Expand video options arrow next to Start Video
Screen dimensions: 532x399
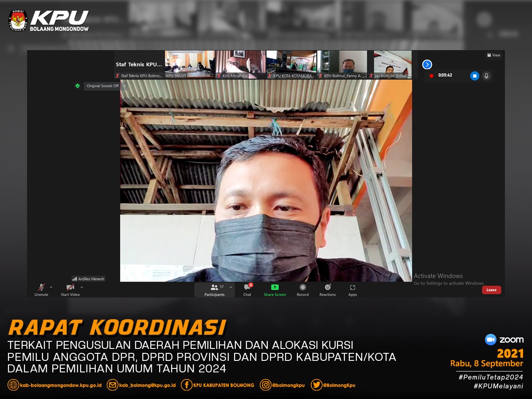82,287
